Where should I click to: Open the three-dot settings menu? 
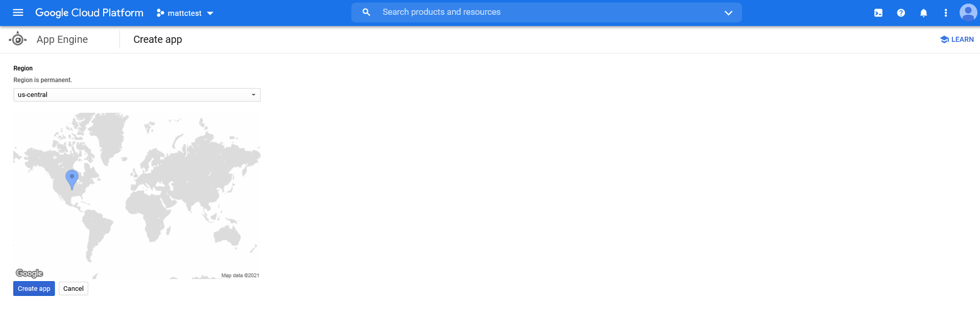pyautogui.click(x=945, y=13)
